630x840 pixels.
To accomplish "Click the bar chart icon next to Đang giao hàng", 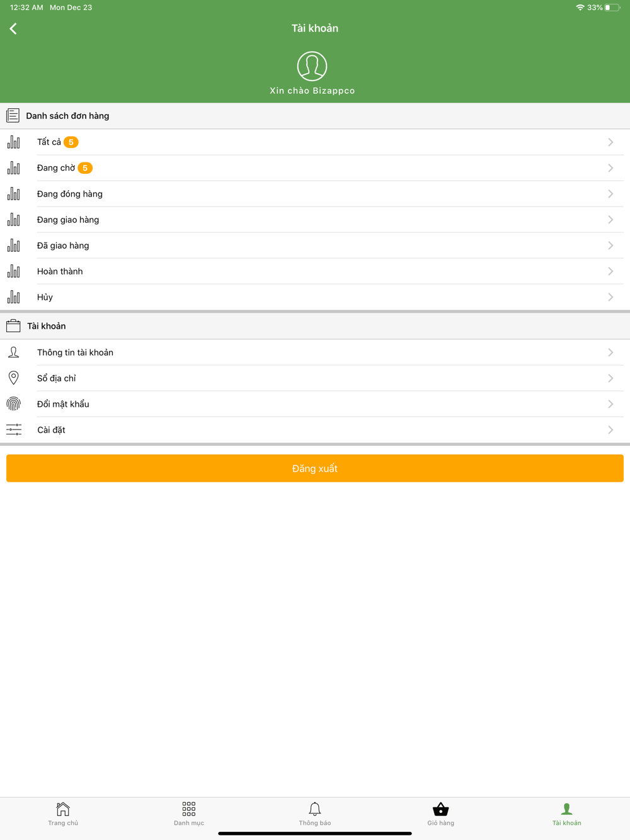I will (x=13, y=220).
